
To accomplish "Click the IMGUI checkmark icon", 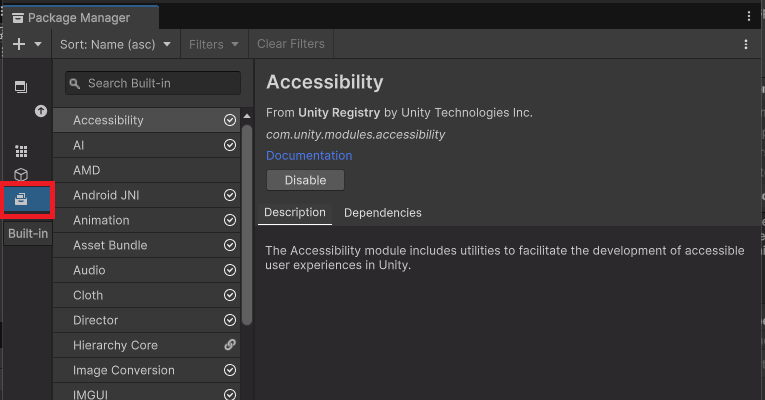I will [230, 394].
